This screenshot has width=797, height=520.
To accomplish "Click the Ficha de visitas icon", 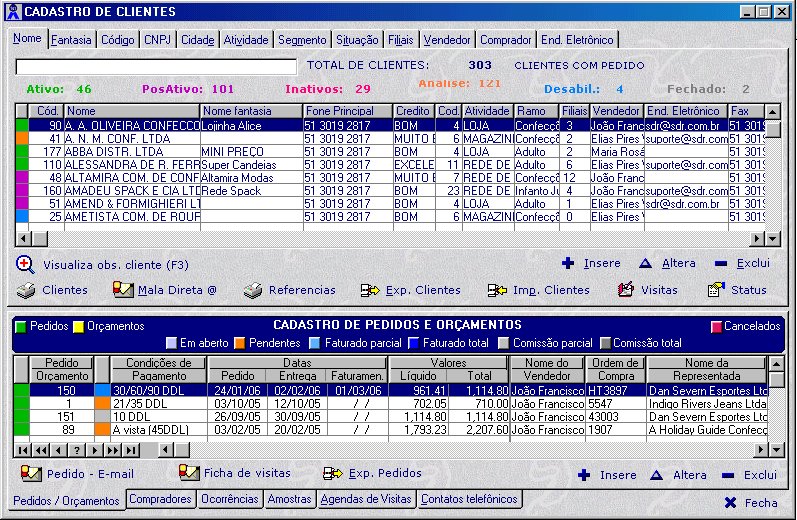I will pos(189,473).
